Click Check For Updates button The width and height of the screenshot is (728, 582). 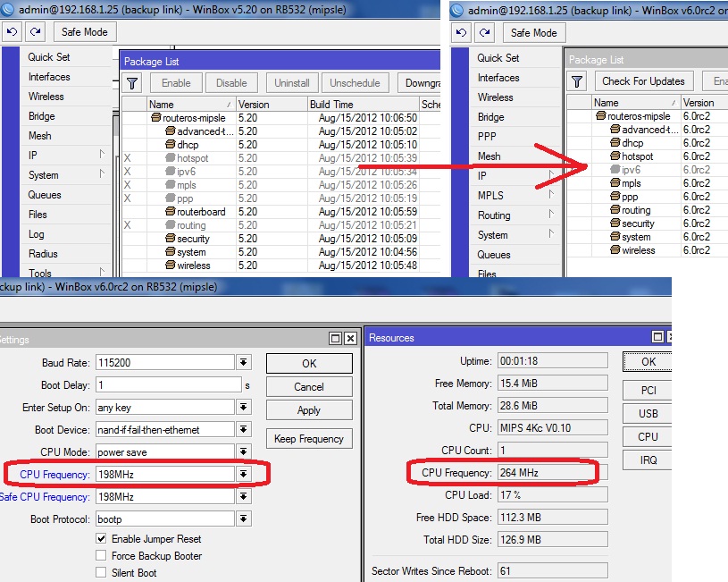[643, 81]
